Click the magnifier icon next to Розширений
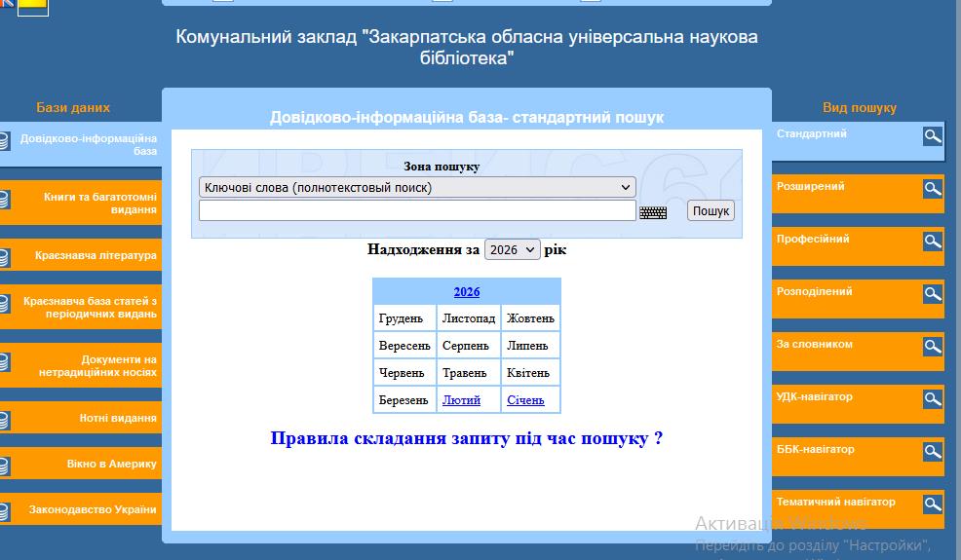Image resolution: width=961 pixels, height=560 pixels. pos(933,189)
